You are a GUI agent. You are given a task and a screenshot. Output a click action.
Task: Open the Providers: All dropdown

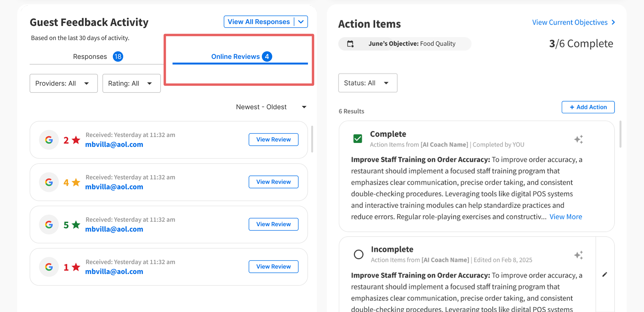tap(64, 83)
